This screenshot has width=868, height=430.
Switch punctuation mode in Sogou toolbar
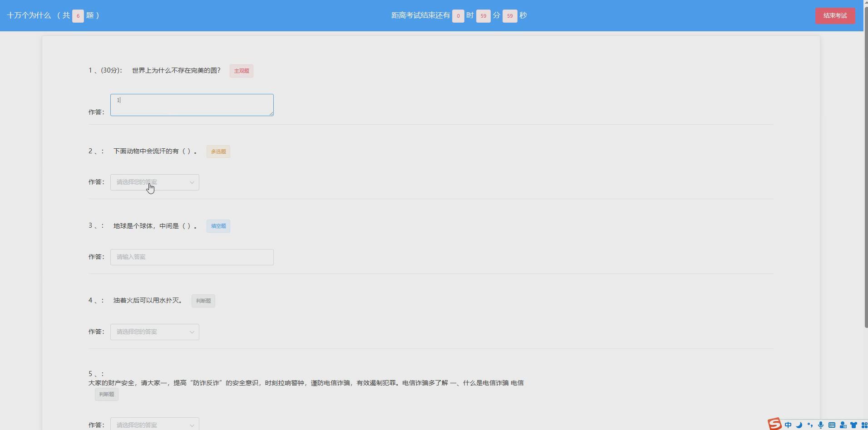coord(810,425)
